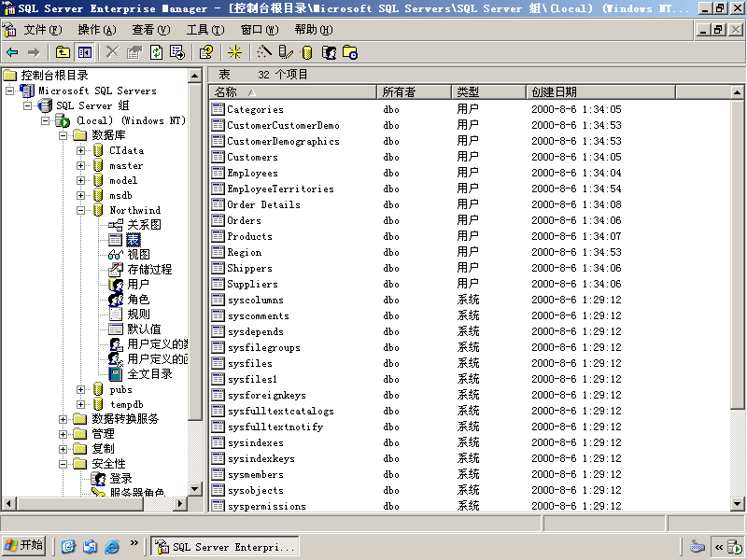Click the New Database cylinder icon
The image size is (747, 560).
[307, 52]
